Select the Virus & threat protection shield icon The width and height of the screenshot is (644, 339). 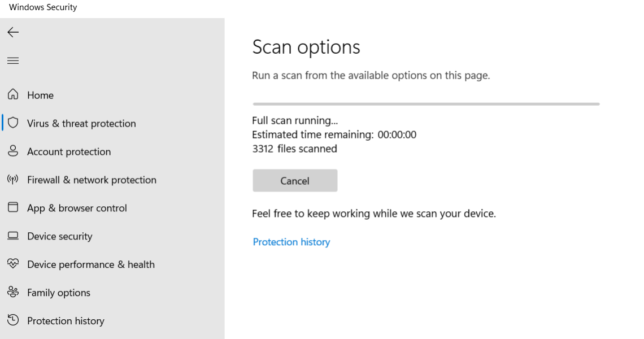click(x=13, y=123)
